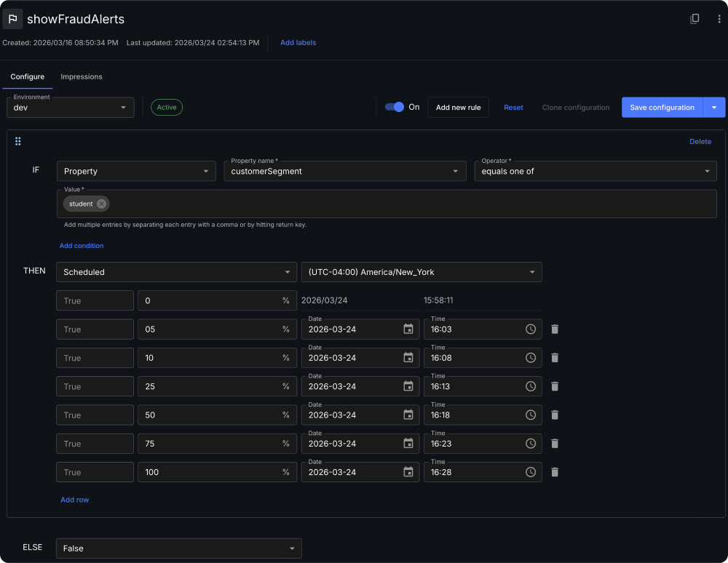Remove the student value chip
This screenshot has height=563, width=728.
[101, 204]
